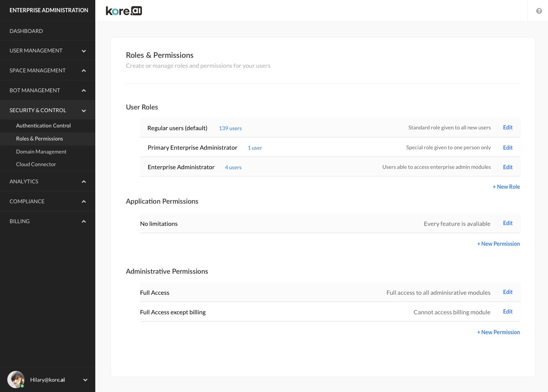Click Space Management menu label
Viewport: 548px width, 392px height.
pyautogui.click(x=38, y=70)
